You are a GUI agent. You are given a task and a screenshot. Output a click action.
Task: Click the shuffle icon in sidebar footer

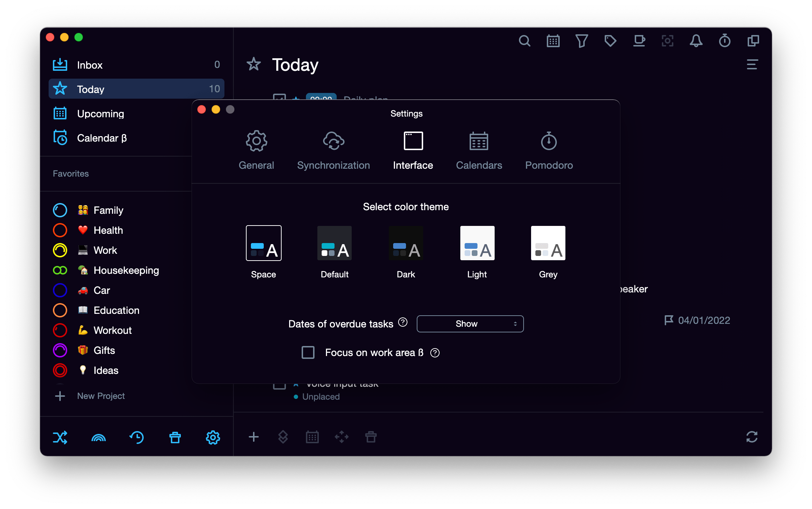(x=60, y=438)
